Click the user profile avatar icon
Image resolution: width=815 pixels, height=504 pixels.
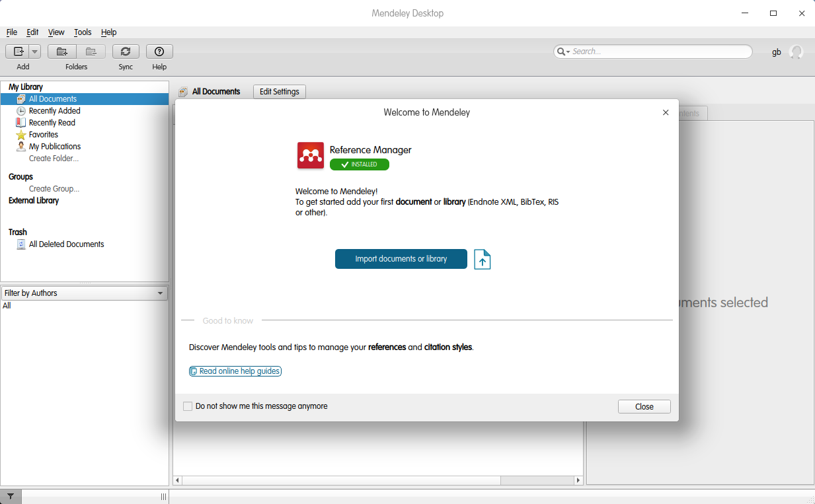[x=796, y=52]
